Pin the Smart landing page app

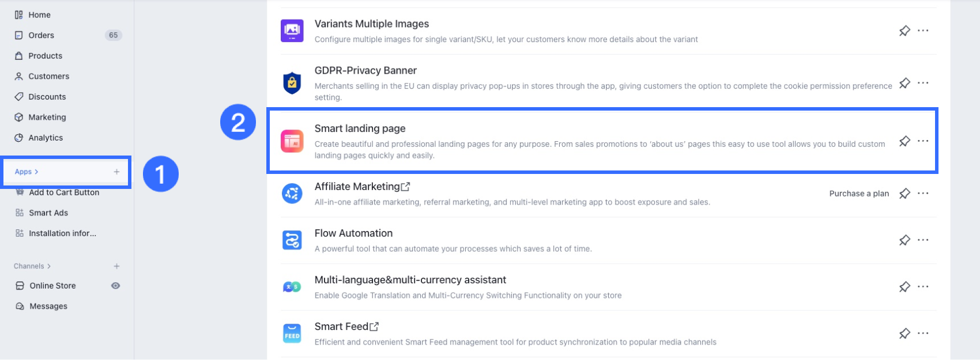(x=904, y=141)
